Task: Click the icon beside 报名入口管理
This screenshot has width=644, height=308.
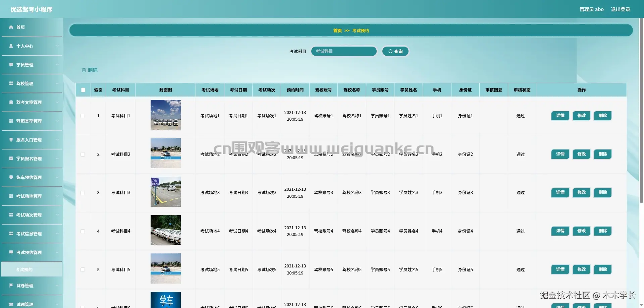Action: (11, 140)
